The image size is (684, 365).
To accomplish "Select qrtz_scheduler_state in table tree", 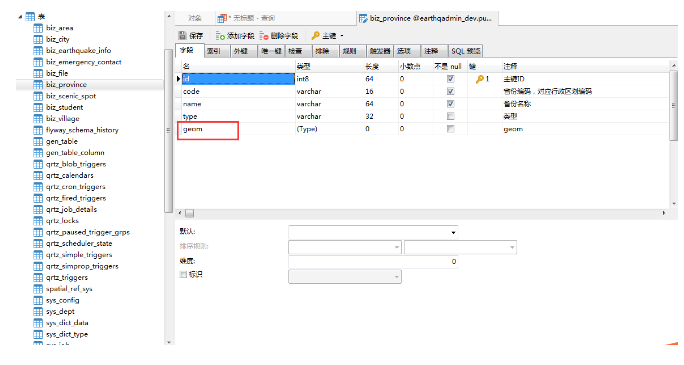I will (x=79, y=244).
